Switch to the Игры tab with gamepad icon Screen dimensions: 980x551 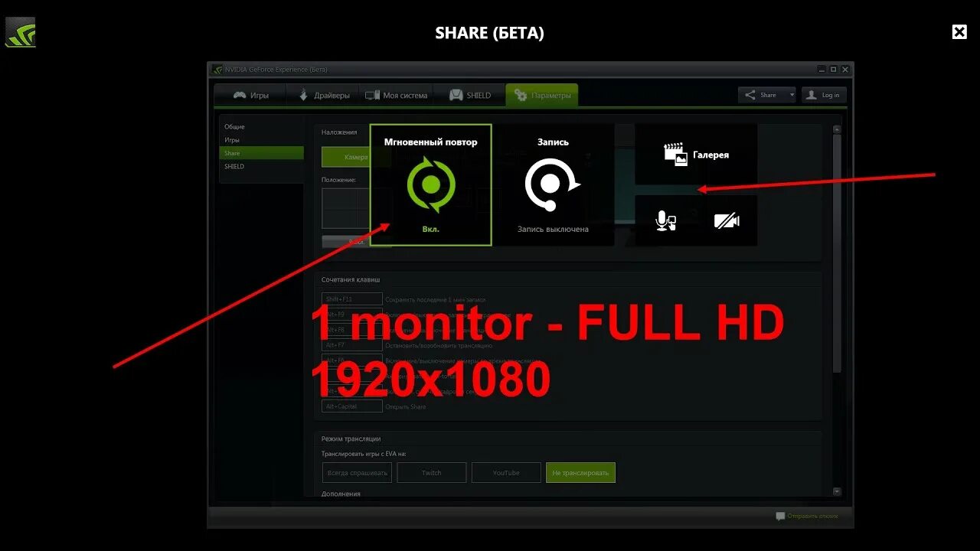tap(250, 96)
